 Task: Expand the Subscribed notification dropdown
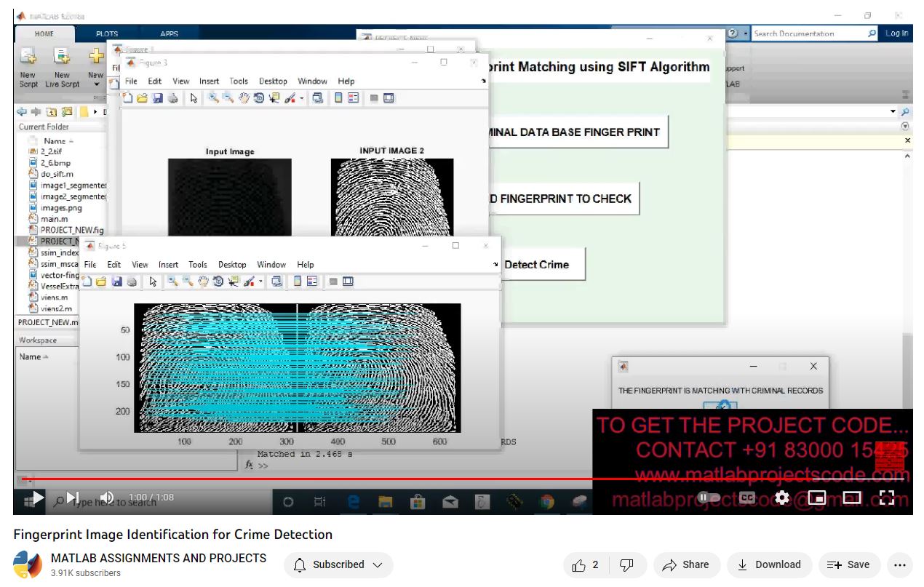click(377, 564)
